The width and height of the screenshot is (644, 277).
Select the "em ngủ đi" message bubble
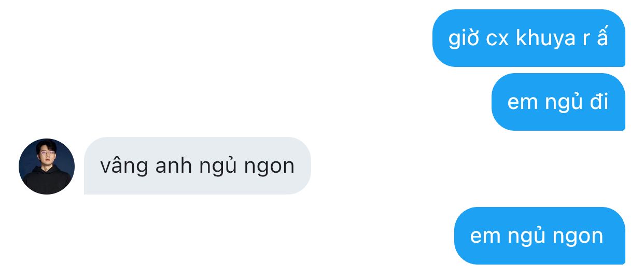(558, 102)
